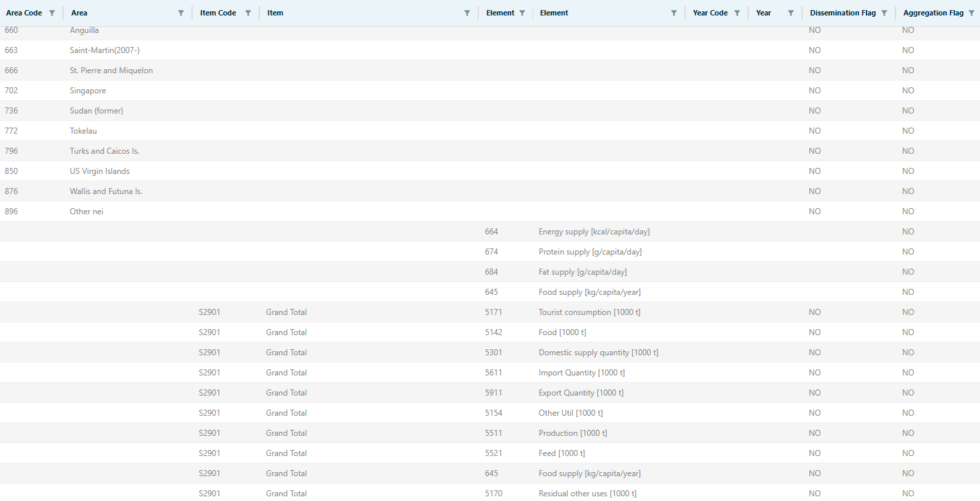Click the Item Code column header

[x=218, y=13]
